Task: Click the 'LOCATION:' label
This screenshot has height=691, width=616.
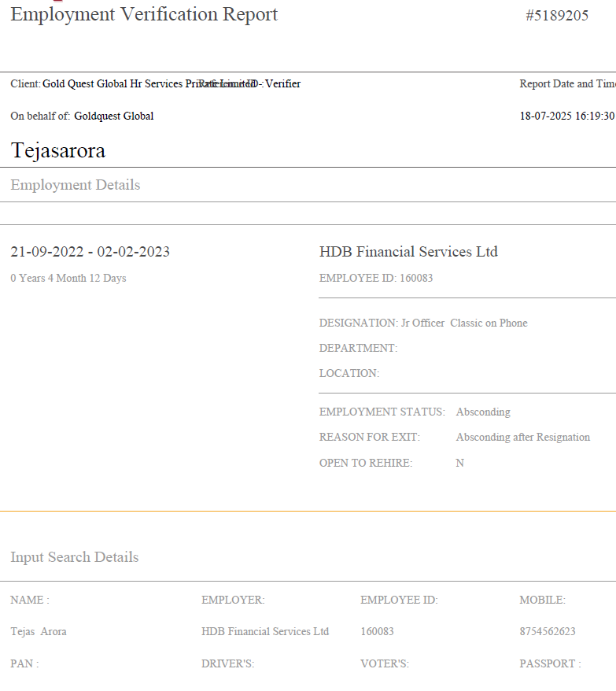Action: [349, 373]
